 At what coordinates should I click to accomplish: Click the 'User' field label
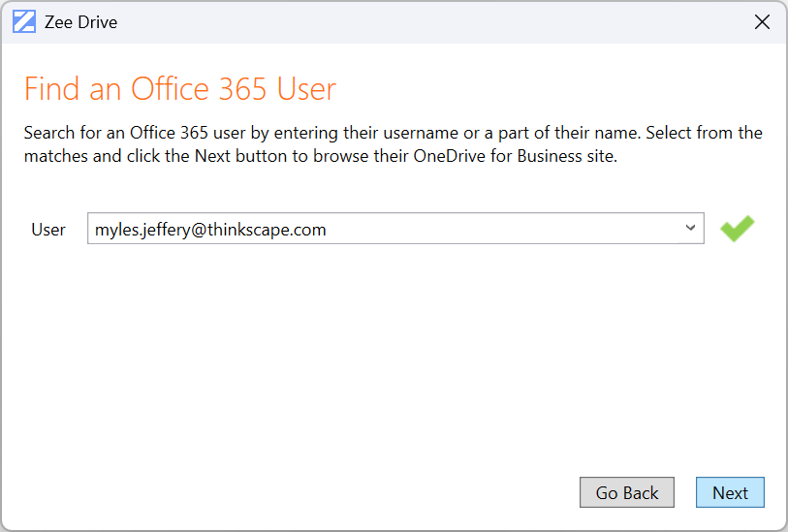tap(48, 230)
